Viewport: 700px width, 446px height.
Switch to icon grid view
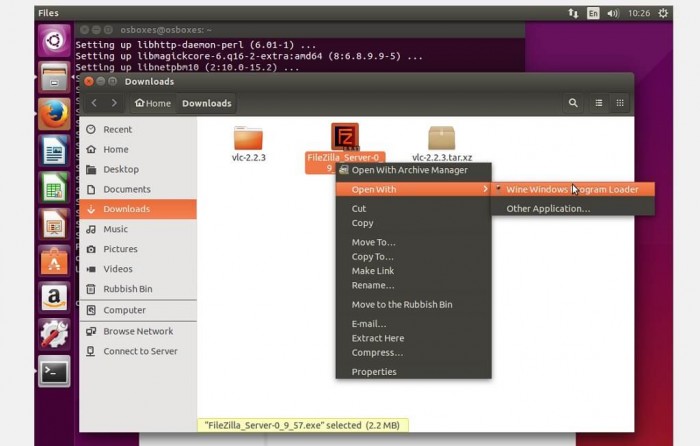(620, 103)
